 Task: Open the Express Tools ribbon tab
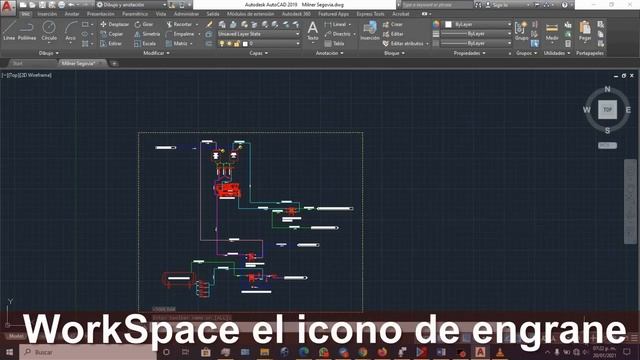click(370, 14)
